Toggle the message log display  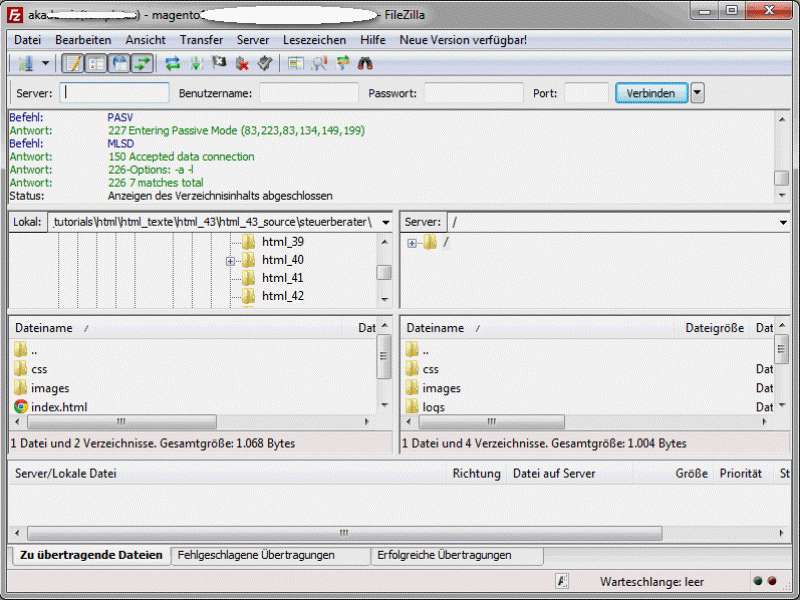[72, 64]
